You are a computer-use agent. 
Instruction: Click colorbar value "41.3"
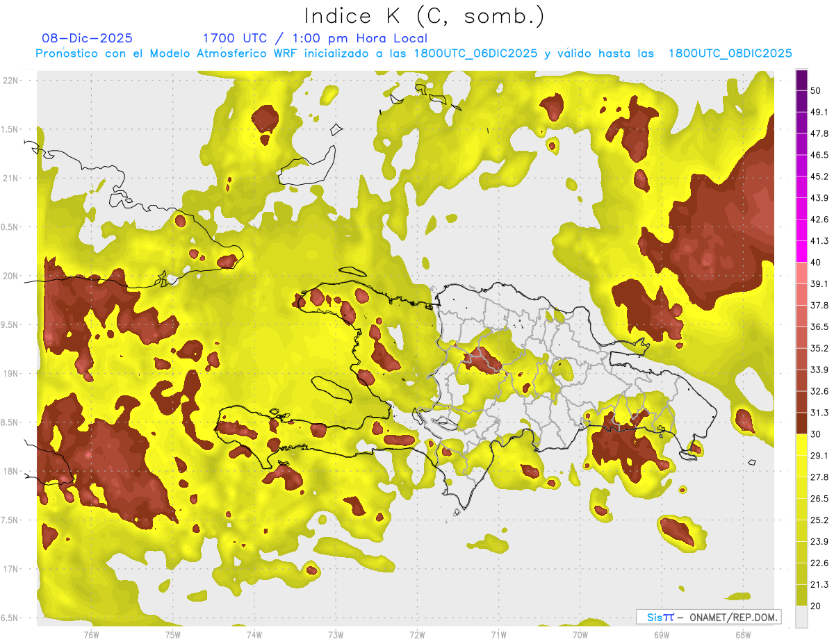click(819, 241)
